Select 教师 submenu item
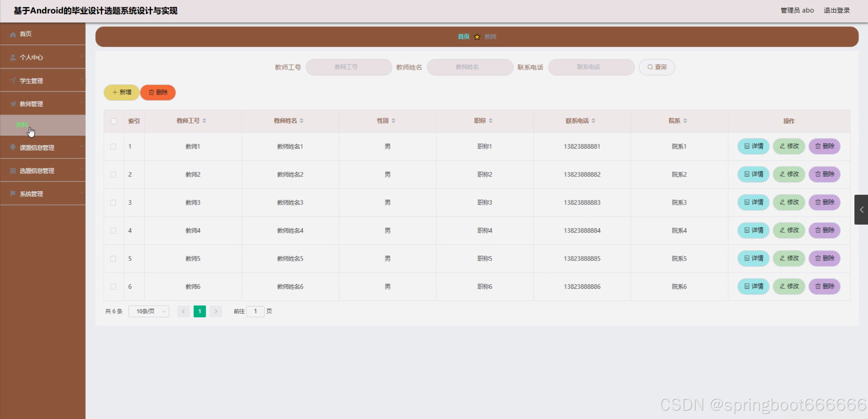The height and width of the screenshot is (419, 868). pyautogui.click(x=22, y=125)
